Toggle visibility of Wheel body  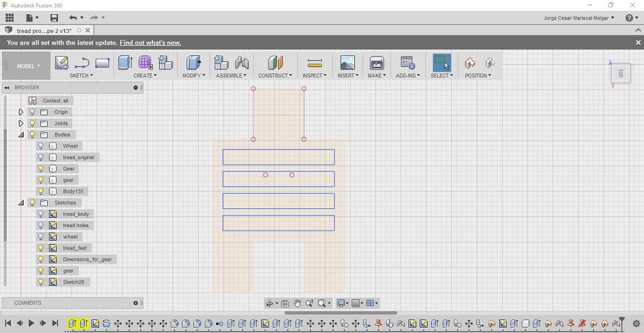40,146
